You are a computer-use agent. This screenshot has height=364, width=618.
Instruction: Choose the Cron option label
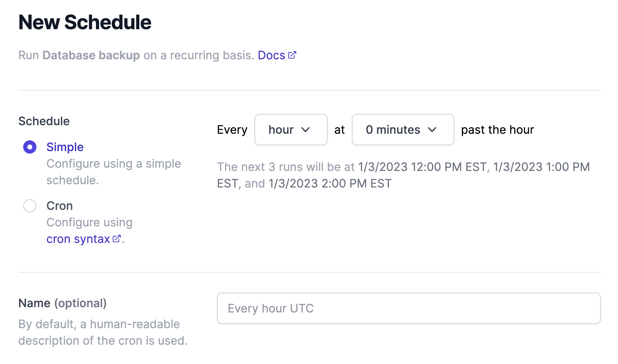coord(60,206)
